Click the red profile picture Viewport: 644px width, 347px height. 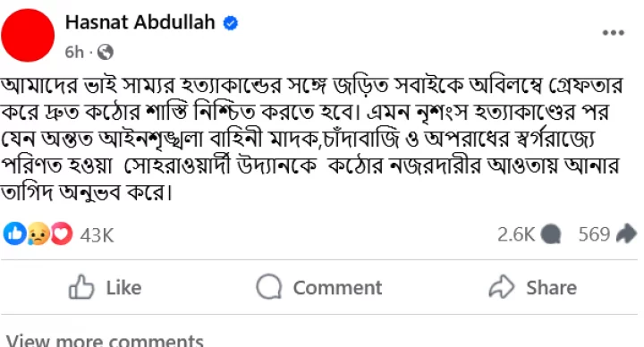(28, 35)
